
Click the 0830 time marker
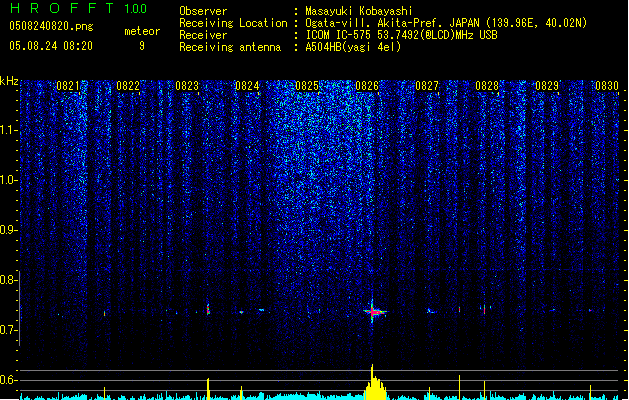tap(607, 86)
